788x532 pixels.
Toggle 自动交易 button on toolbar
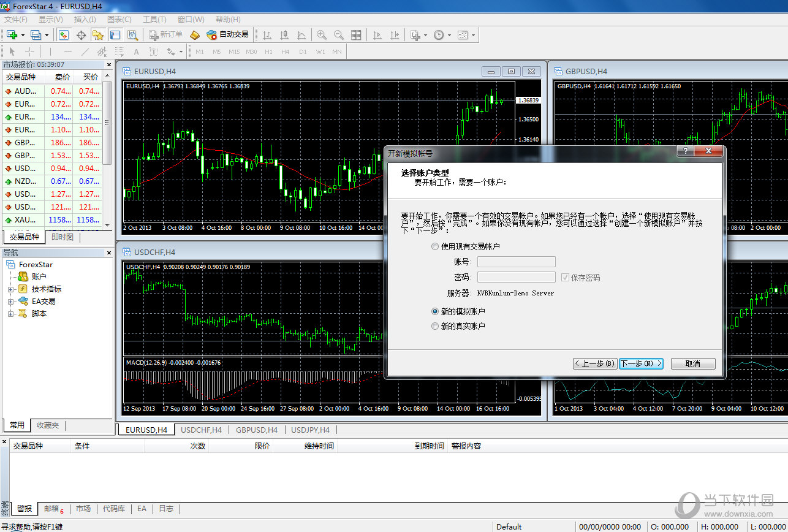pos(228,35)
